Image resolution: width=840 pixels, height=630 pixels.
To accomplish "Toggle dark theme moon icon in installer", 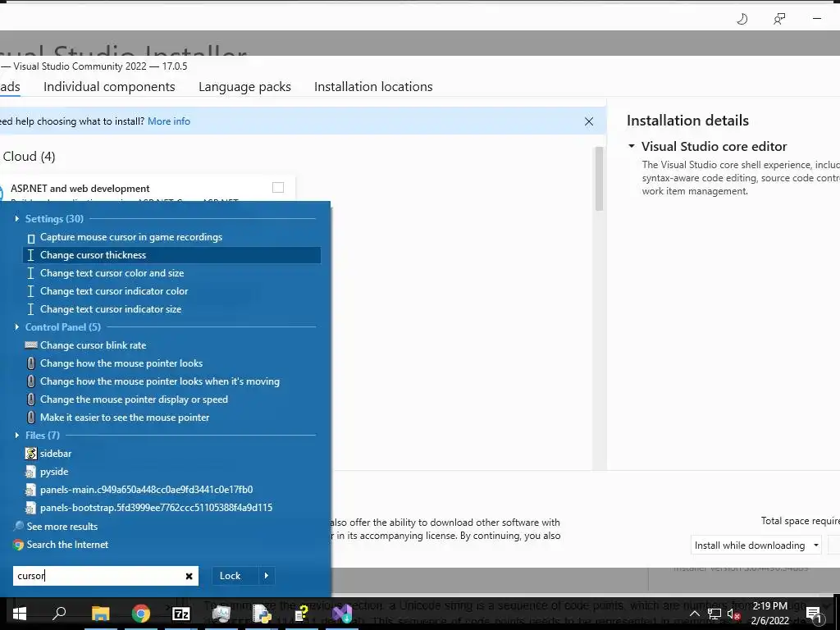I will point(742,20).
